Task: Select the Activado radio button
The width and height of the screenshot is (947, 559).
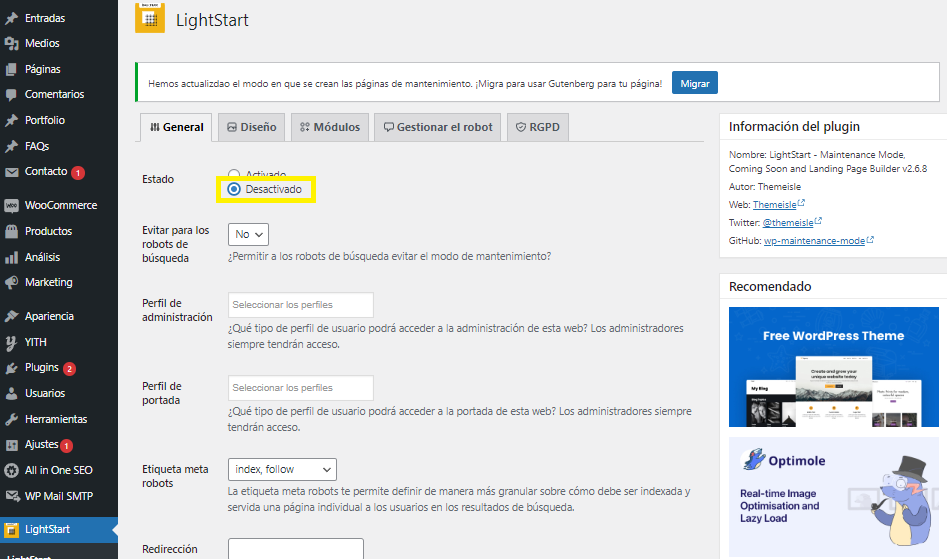Action: pyautogui.click(x=234, y=174)
